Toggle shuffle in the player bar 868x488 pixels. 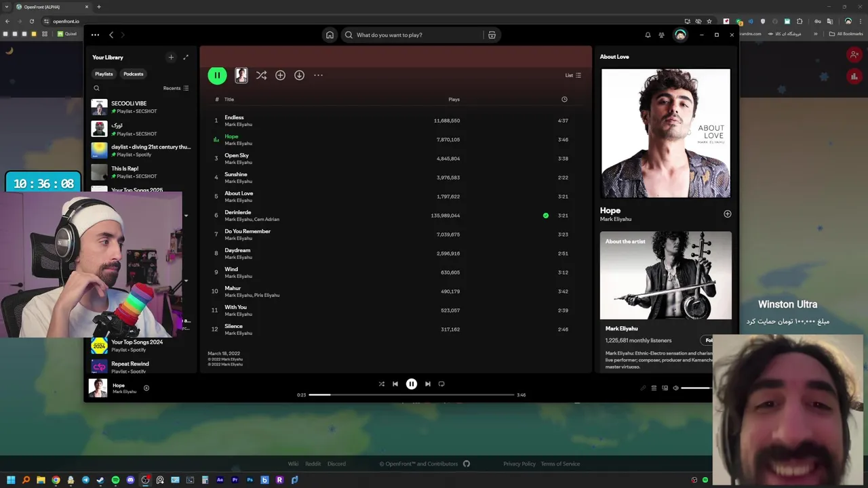pyautogui.click(x=381, y=384)
